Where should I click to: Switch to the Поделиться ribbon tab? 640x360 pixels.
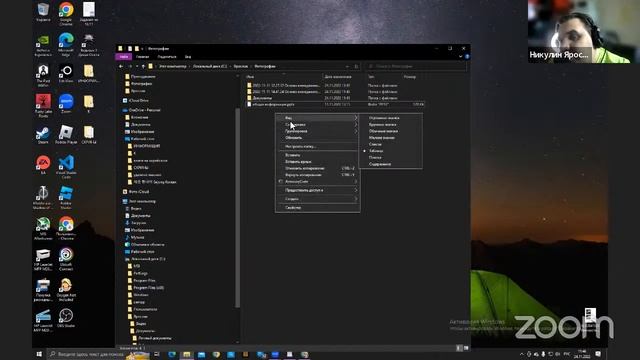coord(167,57)
